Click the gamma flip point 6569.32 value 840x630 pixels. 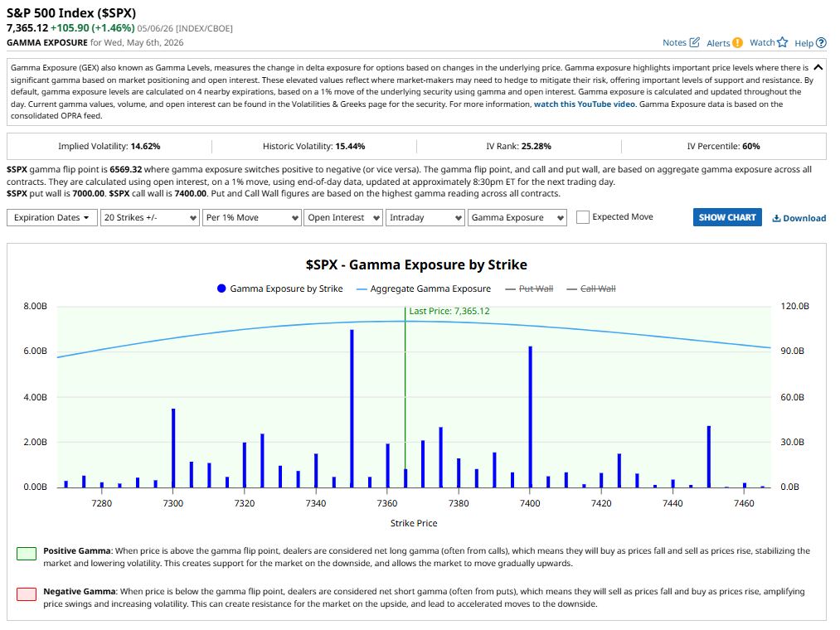(125, 169)
